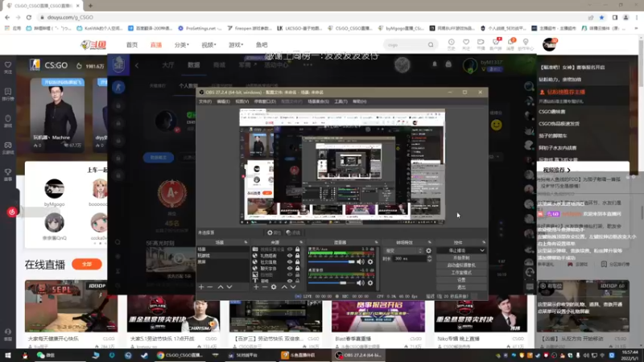Open OBS 编辑(E) menu
644x362 pixels.
pos(223,101)
